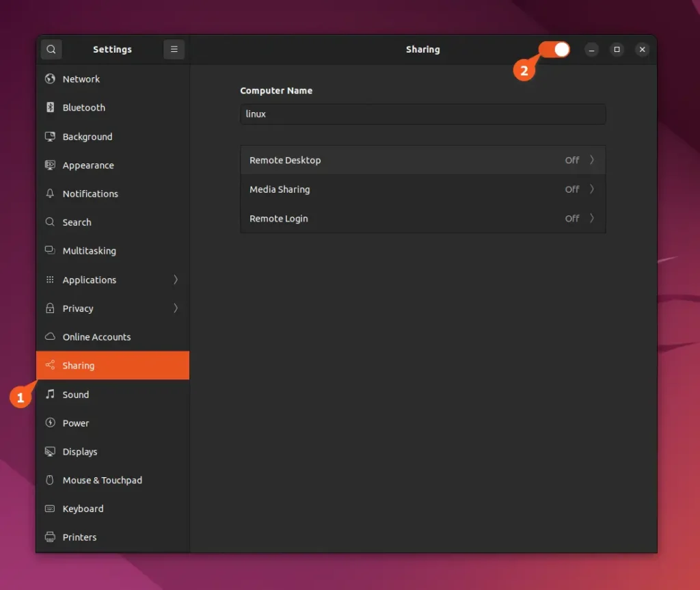Click the Printers icon in sidebar

point(50,537)
